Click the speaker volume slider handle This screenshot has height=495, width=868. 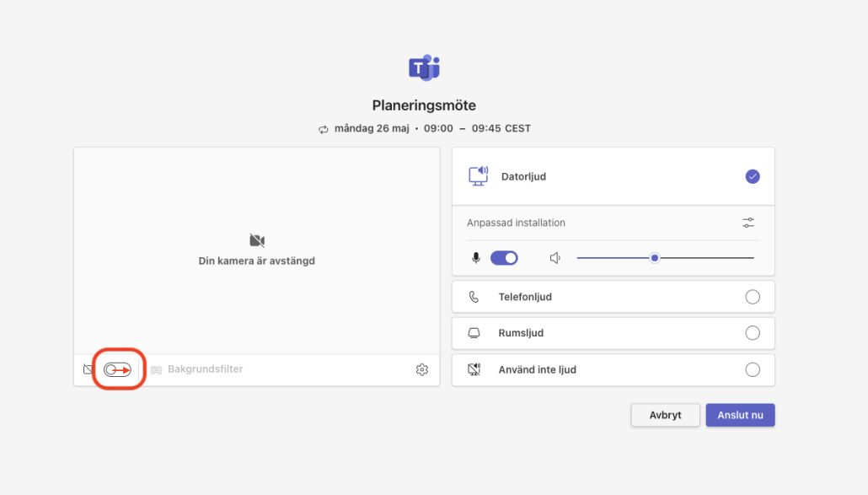pyautogui.click(x=654, y=258)
